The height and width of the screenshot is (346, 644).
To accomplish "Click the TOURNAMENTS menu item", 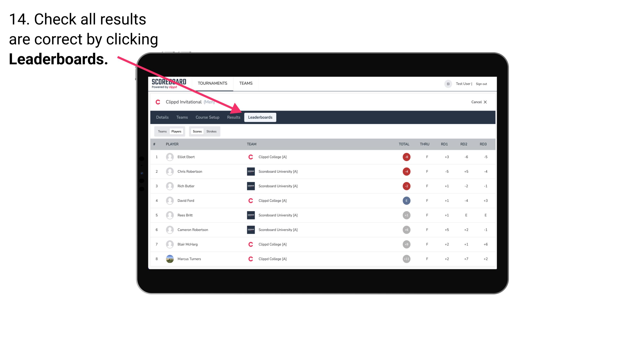I will (212, 83).
